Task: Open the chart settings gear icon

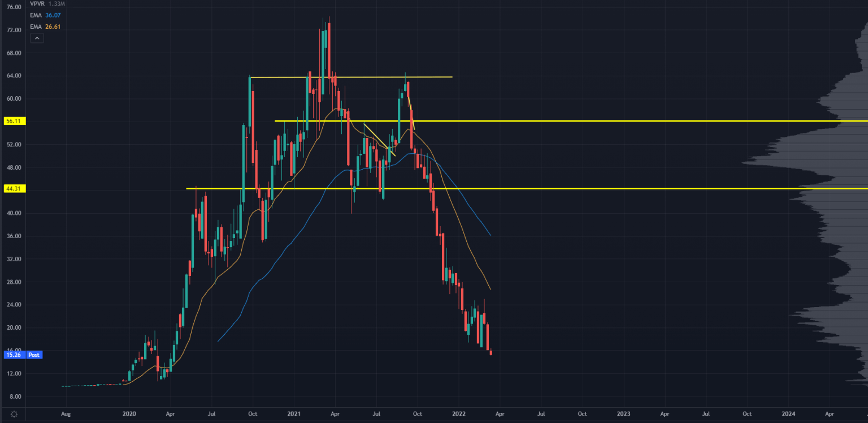Action: [x=14, y=414]
